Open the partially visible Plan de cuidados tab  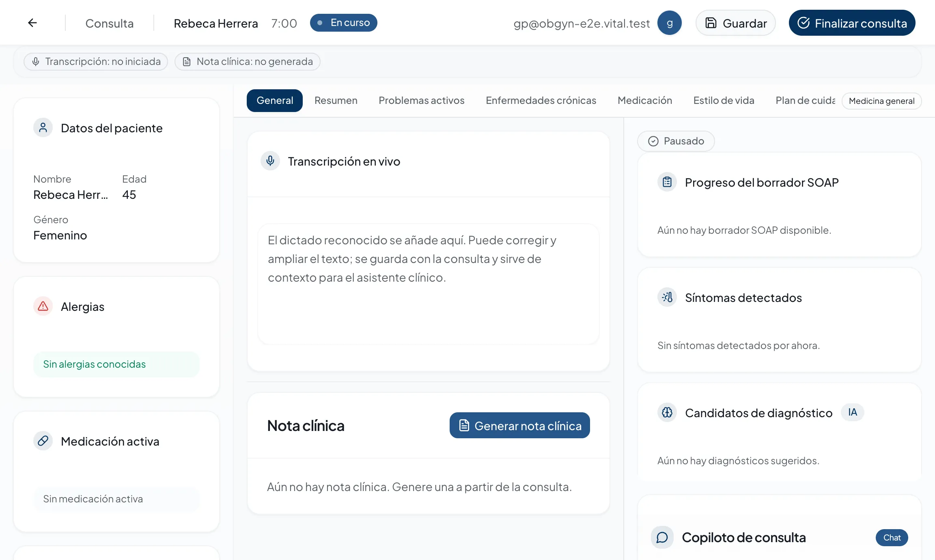805,101
